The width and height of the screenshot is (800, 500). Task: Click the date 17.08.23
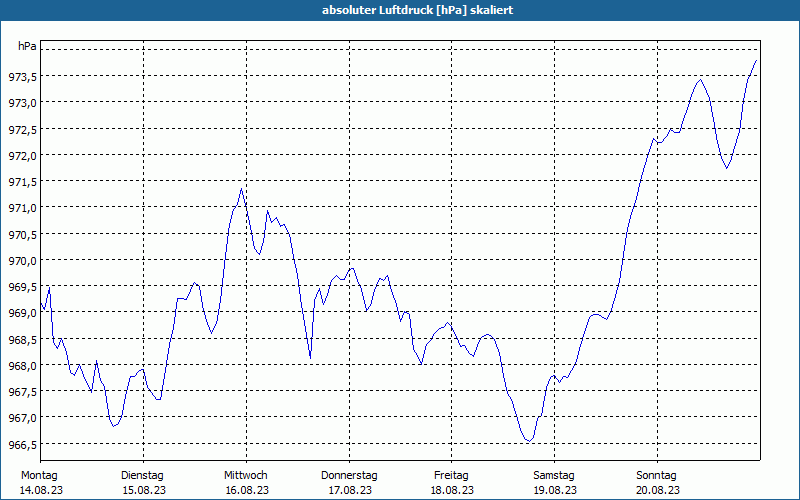click(x=350, y=490)
